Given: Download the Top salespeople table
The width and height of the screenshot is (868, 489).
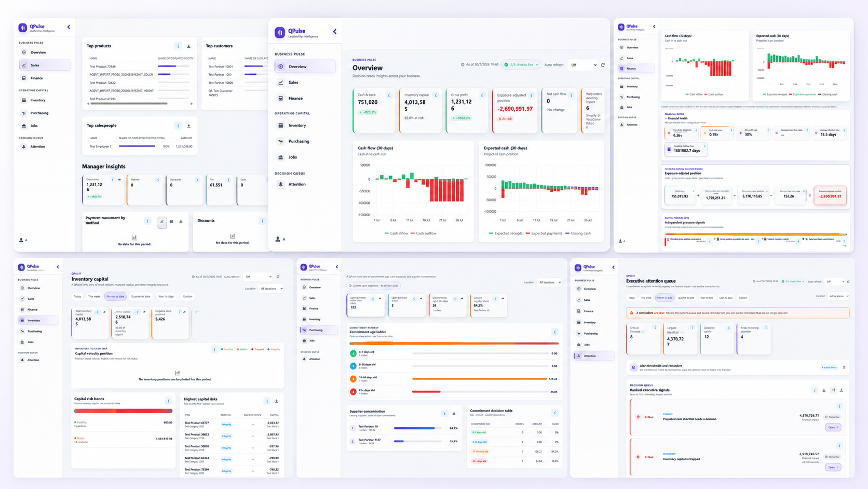Looking at the screenshot, I should (189, 126).
